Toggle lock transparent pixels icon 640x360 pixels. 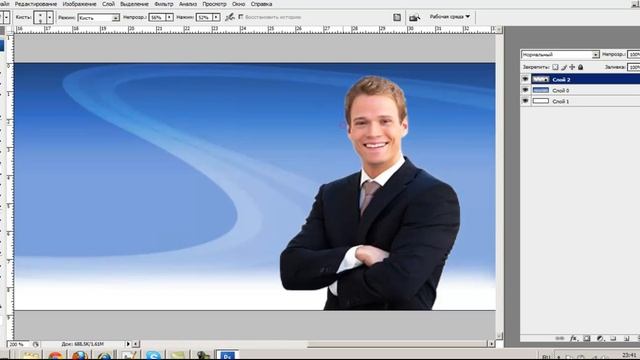(555, 67)
